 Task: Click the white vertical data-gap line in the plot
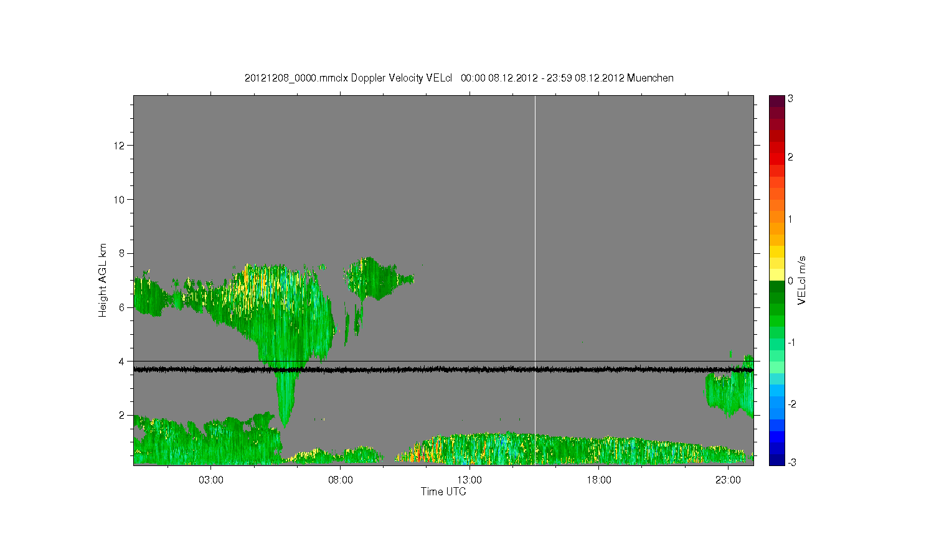535,280
